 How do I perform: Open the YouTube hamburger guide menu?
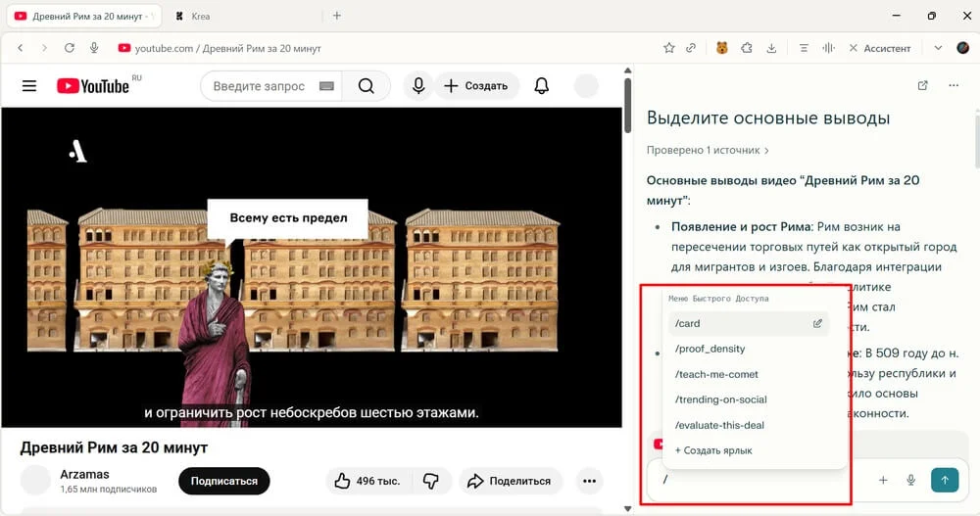pyautogui.click(x=29, y=86)
